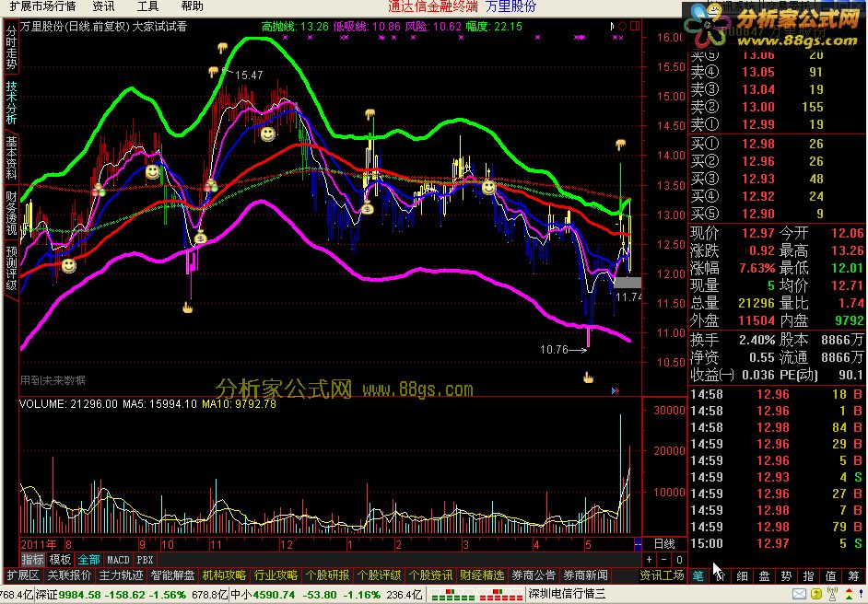This screenshot has height=604, width=868.
Task: Open the 券商公告 tab
Action: 534,575
